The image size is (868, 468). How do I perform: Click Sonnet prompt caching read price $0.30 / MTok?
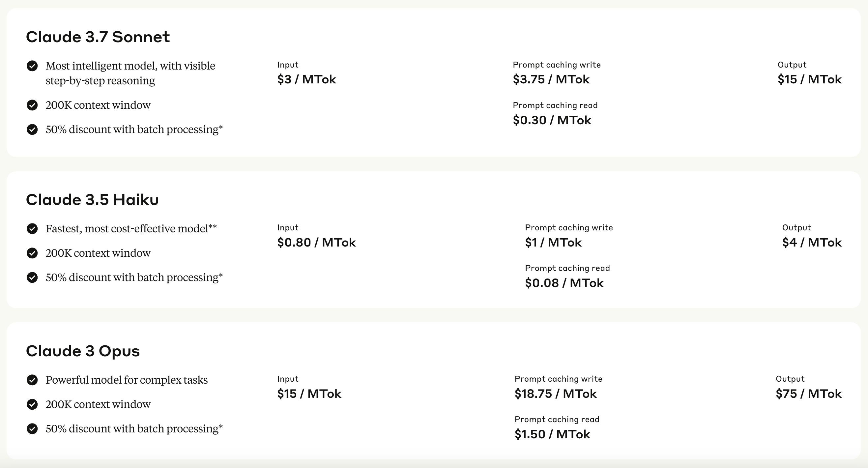pos(552,120)
